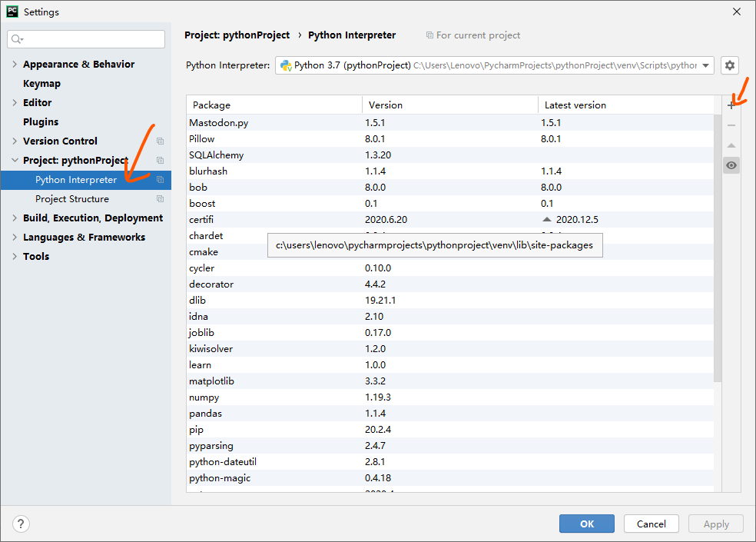The image size is (756, 542).
Task: Click the plus icon to install package
Action: click(731, 105)
